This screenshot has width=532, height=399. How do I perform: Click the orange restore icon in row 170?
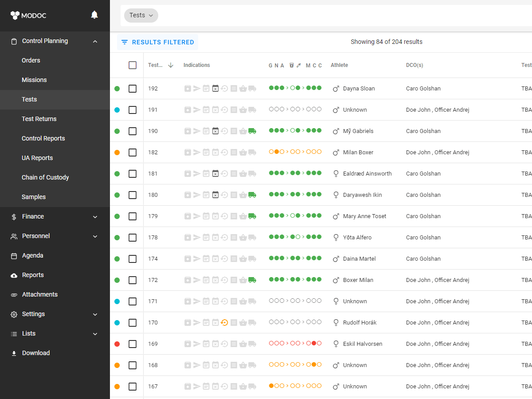coord(224,323)
